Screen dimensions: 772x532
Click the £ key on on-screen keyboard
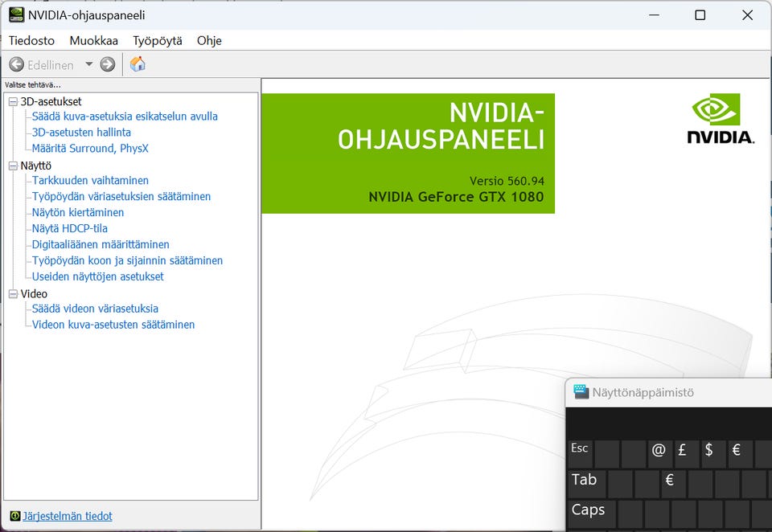[686, 454]
